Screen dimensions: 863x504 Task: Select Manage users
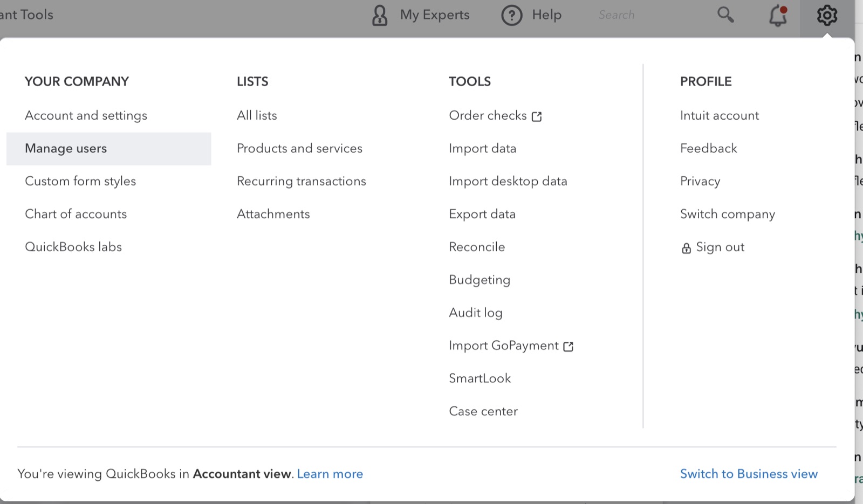tap(108, 148)
